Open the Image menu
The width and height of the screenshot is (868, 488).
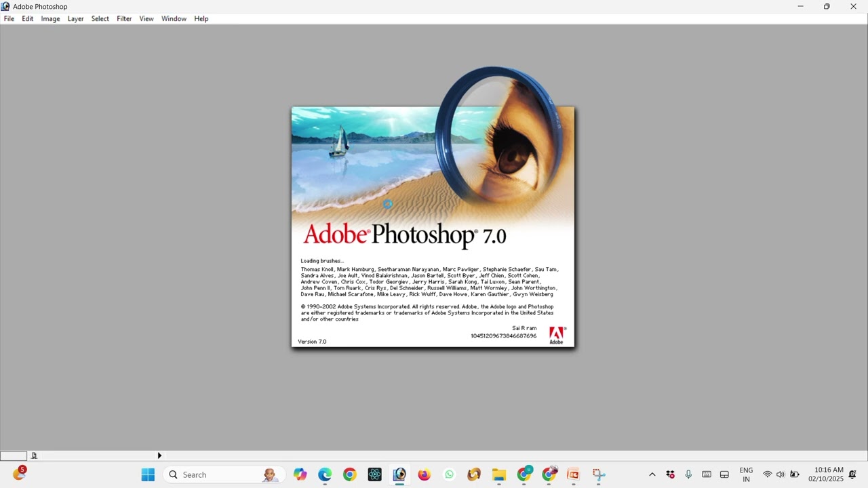click(50, 18)
